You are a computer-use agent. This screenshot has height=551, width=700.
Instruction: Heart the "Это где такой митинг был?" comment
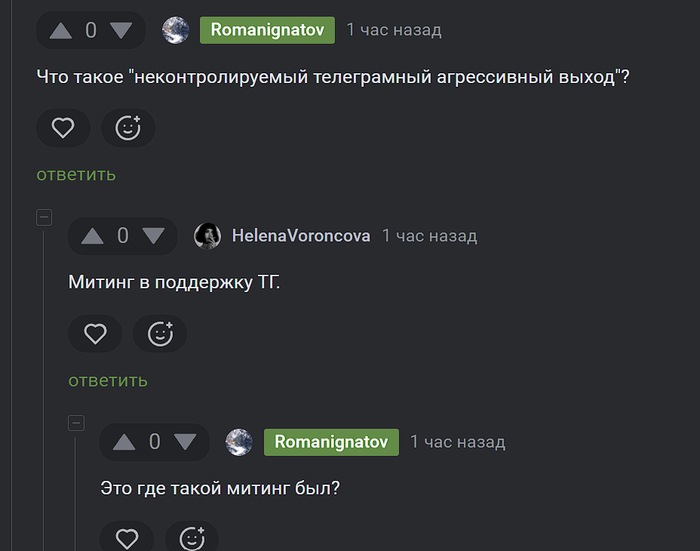click(127, 539)
